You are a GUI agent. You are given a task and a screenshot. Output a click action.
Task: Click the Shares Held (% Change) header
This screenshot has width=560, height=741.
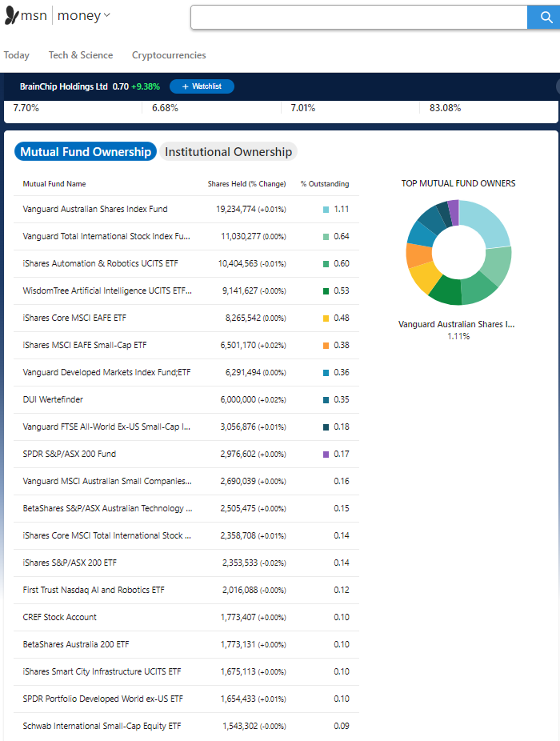click(x=246, y=184)
